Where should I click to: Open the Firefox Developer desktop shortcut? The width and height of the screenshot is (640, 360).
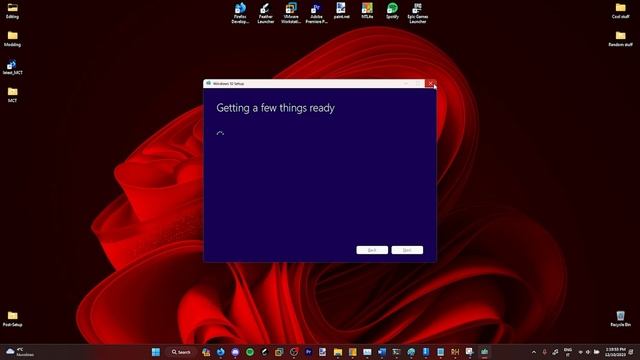[x=240, y=13]
